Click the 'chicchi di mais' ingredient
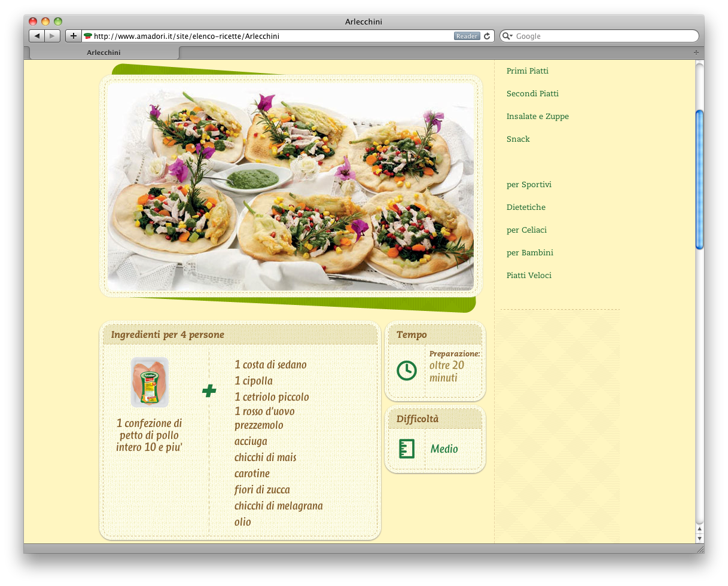728x586 pixels. 265,457
